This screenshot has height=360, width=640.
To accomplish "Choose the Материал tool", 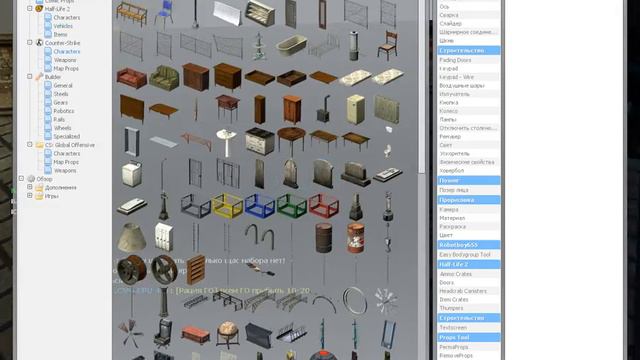I will pos(469,218).
